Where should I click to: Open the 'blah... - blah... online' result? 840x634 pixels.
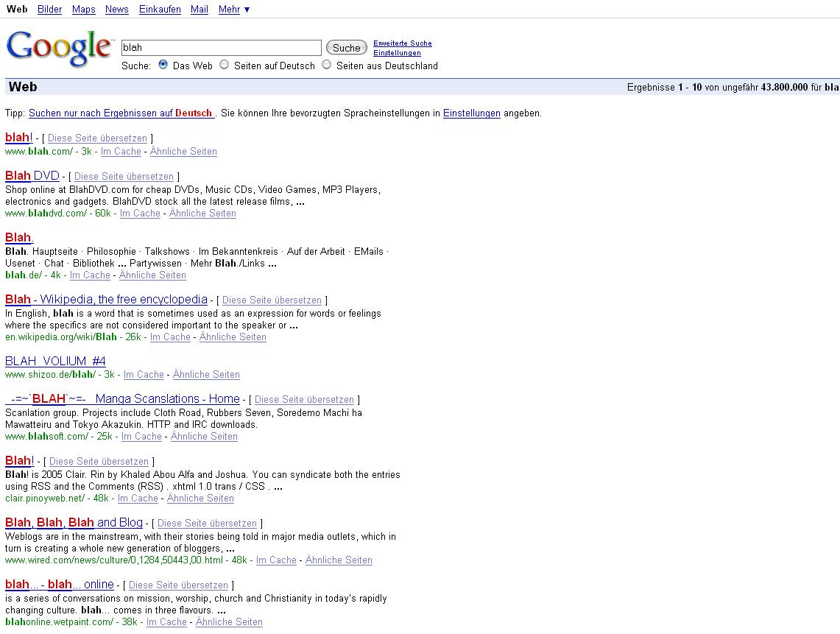click(x=60, y=584)
